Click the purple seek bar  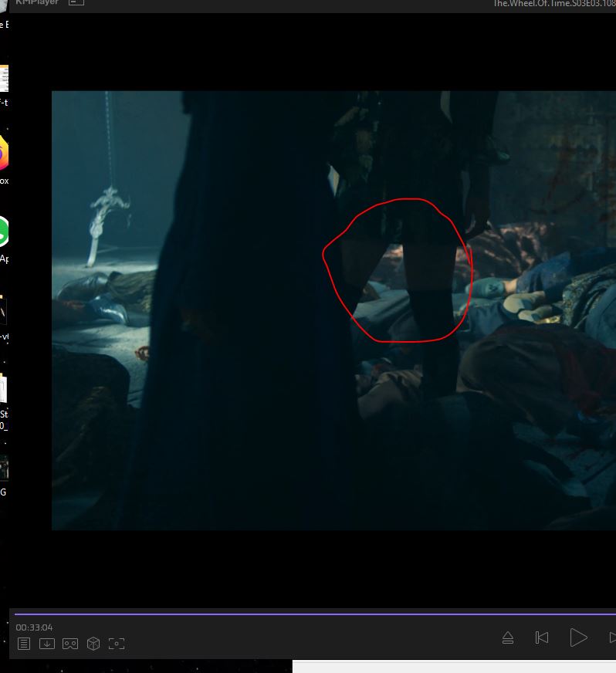[x=309, y=614]
